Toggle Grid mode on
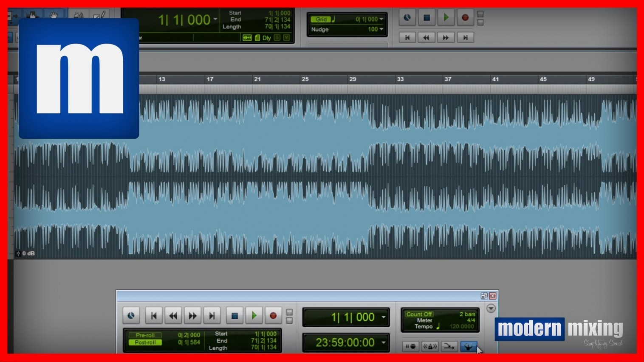 (321, 19)
